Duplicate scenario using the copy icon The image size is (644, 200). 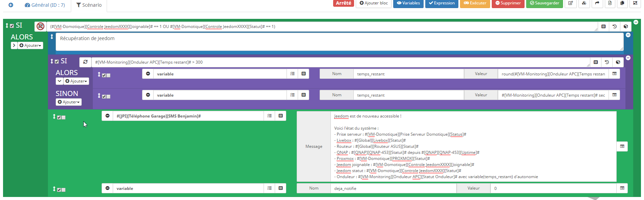622,3
